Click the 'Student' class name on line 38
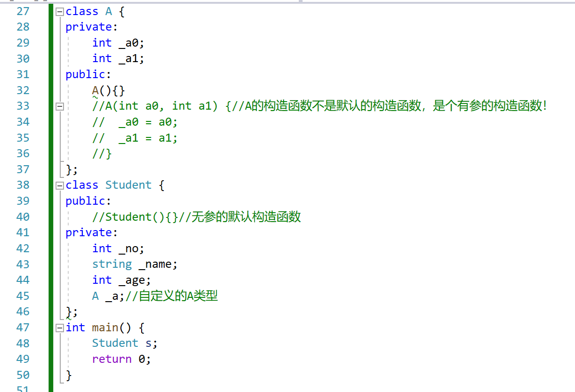This screenshot has width=575, height=392. click(128, 185)
